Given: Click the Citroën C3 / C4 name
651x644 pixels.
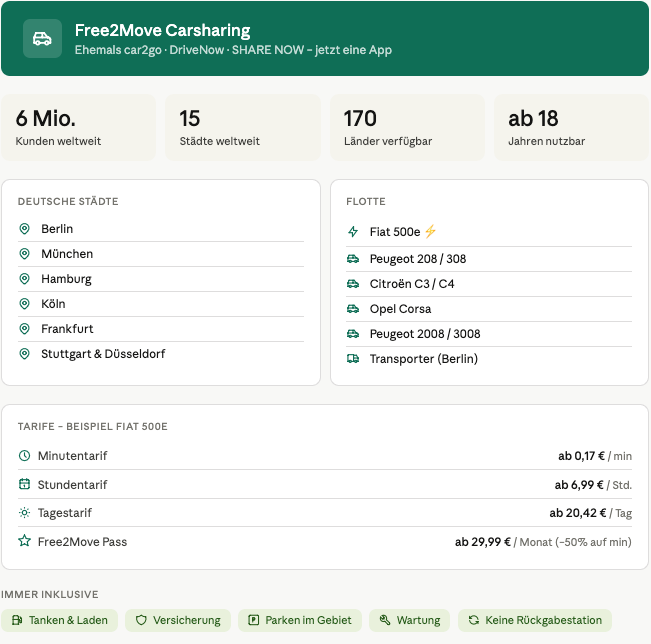Looking at the screenshot, I should click(x=412, y=284).
